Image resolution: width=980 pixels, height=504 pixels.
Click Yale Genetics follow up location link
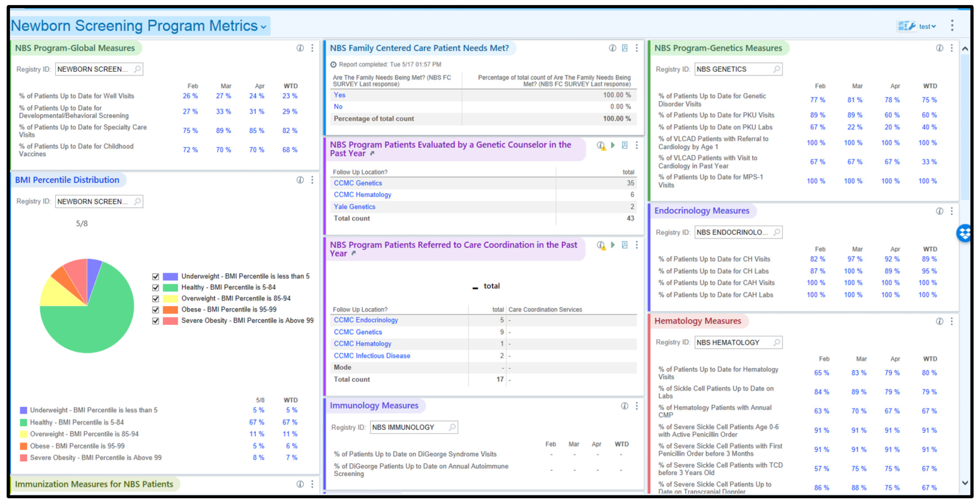pyautogui.click(x=354, y=207)
